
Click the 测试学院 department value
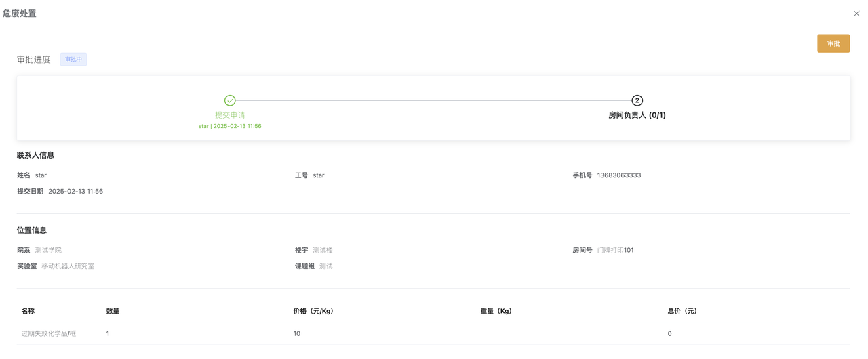[x=48, y=250]
